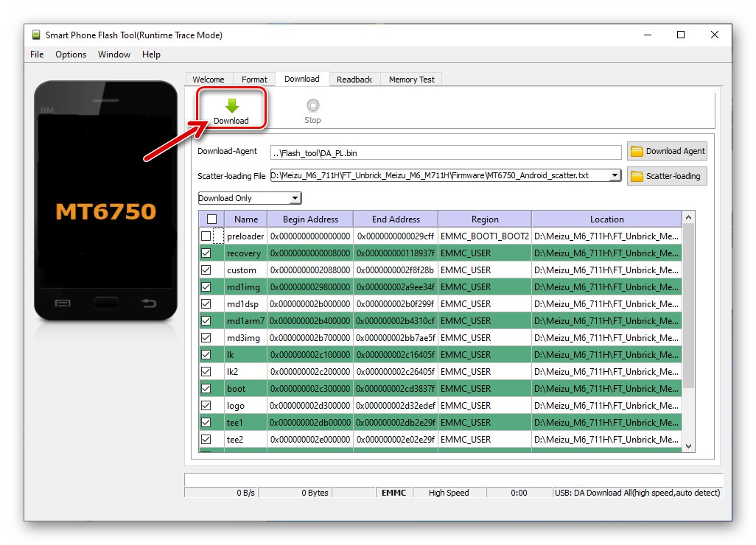The width and height of the screenshot is (756, 545).
Task: Uncheck the logo partition checkbox
Action: (206, 406)
